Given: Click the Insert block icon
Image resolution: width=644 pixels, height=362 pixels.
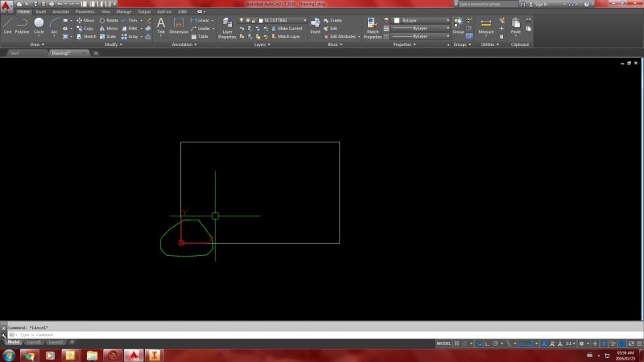Looking at the screenshot, I should click(x=316, y=25).
